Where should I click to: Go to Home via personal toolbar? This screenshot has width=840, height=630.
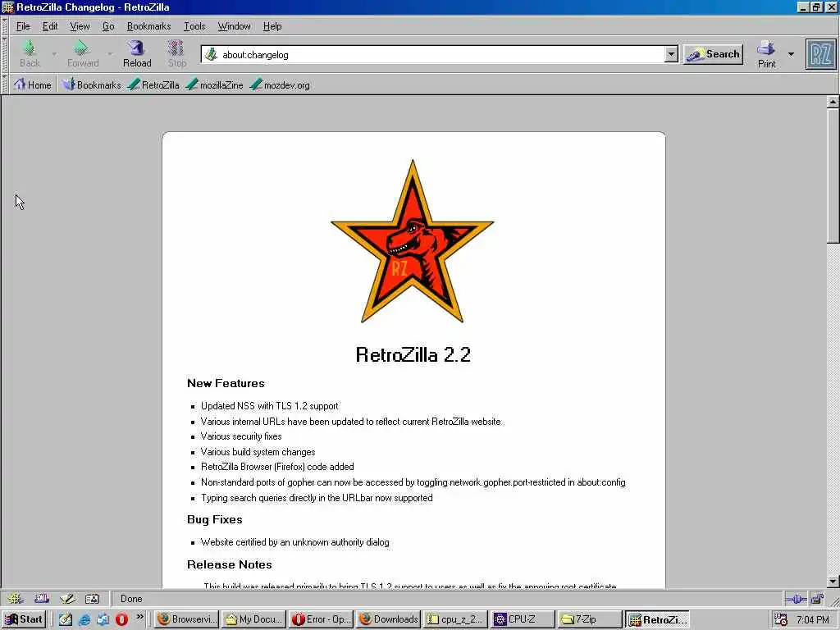click(x=32, y=84)
